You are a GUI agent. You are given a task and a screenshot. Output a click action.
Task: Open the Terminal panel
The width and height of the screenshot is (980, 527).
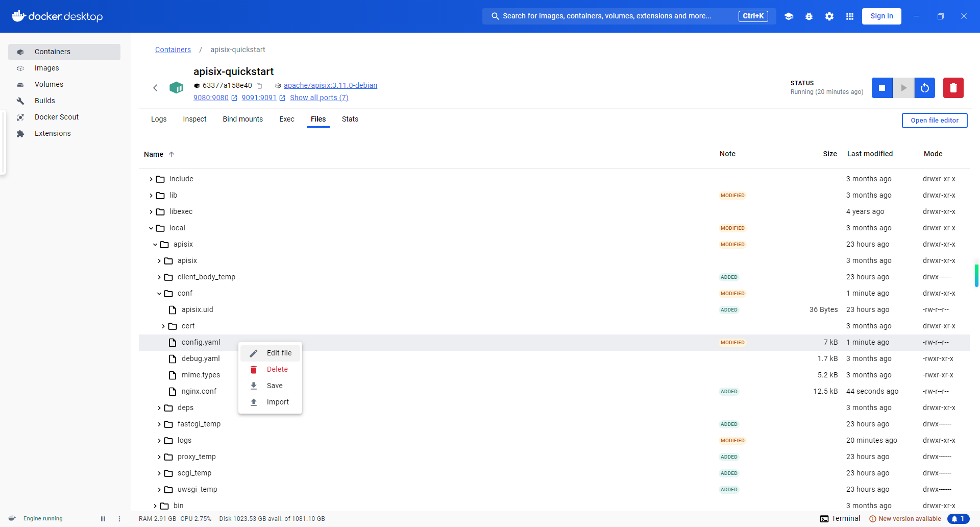(x=840, y=518)
